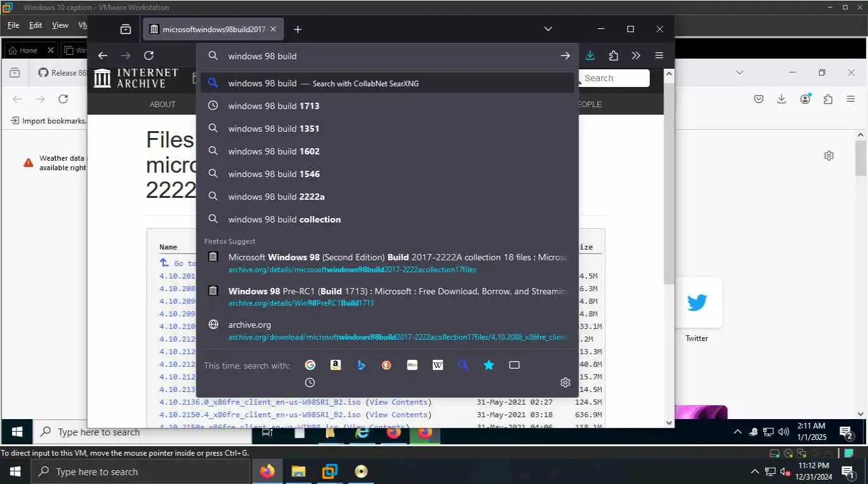The image size is (868, 484).
Task: Open Firefox on host taskbar
Action: (x=267, y=471)
